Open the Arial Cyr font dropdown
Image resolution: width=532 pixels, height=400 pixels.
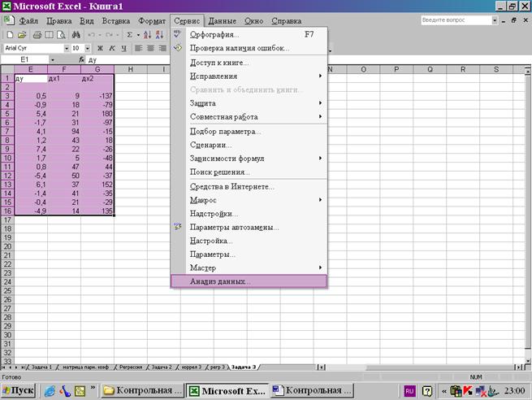tap(67, 48)
